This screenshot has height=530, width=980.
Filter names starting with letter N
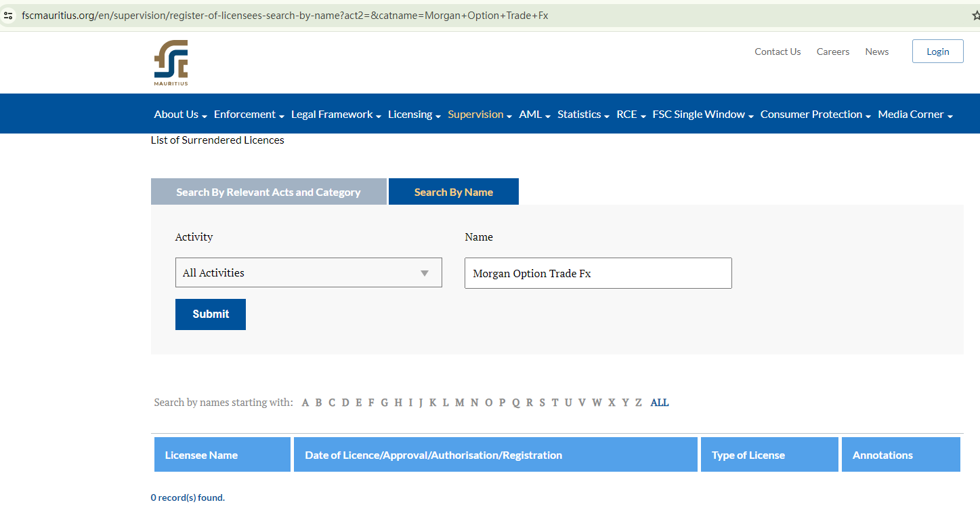click(475, 403)
